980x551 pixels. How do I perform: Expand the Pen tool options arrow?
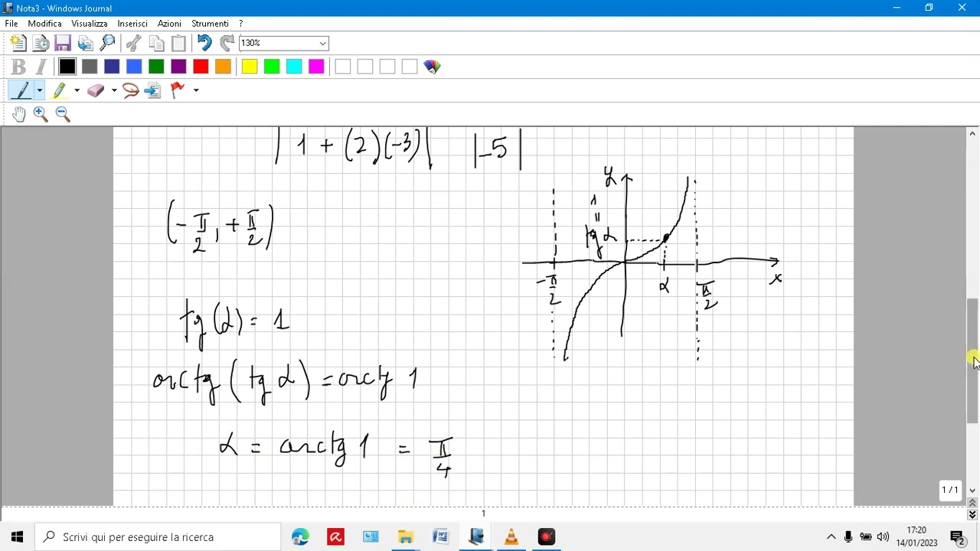click(39, 90)
